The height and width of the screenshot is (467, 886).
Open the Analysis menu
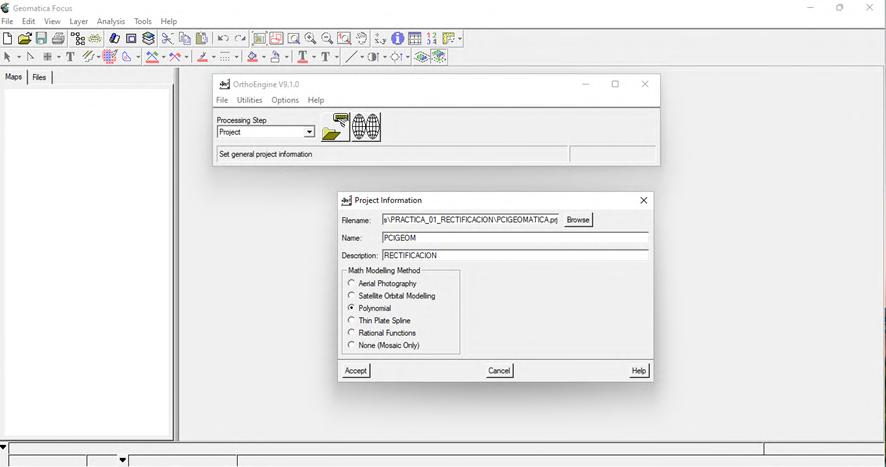coord(111,21)
